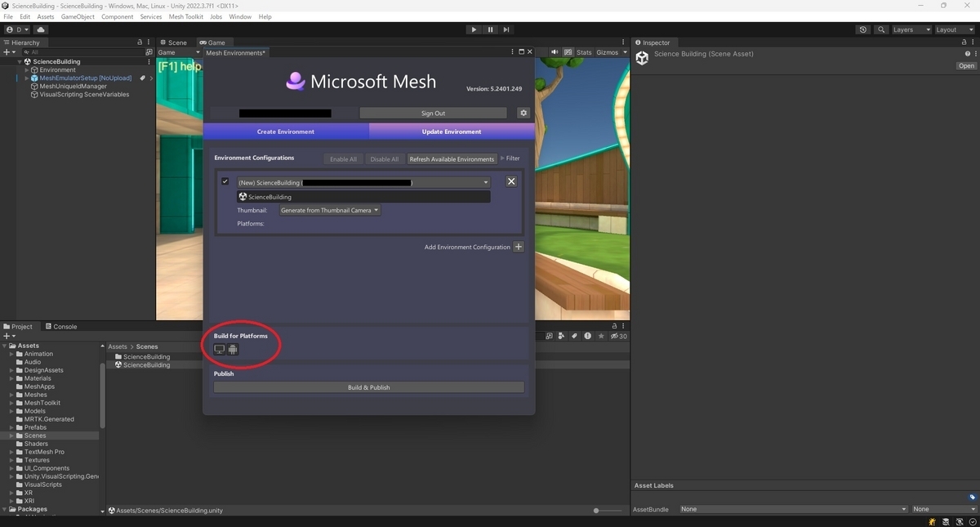Open the Layers dropdown
The height and width of the screenshot is (527, 980).
(911, 29)
